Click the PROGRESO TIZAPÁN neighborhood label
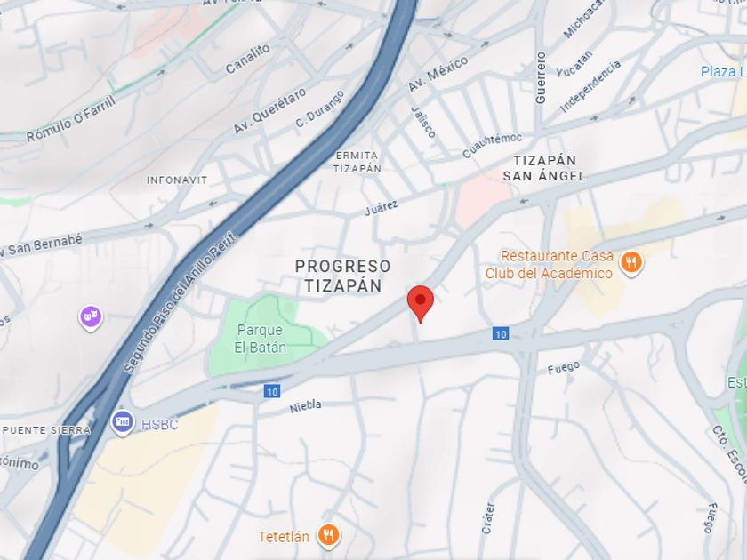The width and height of the screenshot is (747, 560). [343, 276]
